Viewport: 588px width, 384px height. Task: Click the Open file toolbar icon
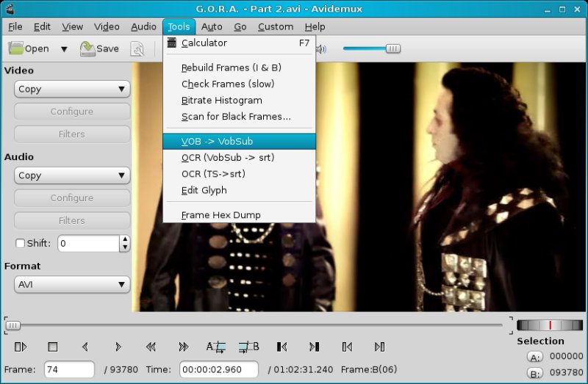click(x=29, y=48)
